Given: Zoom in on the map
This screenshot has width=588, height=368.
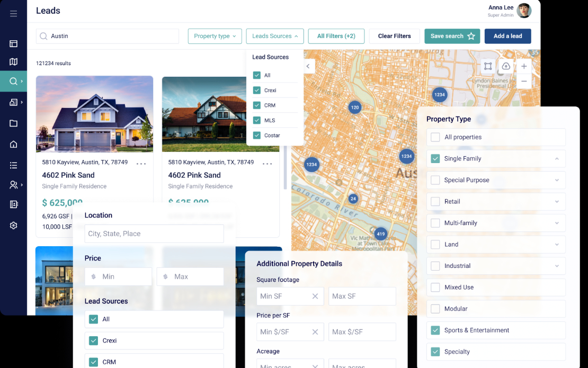Looking at the screenshot, I should 524,66.
